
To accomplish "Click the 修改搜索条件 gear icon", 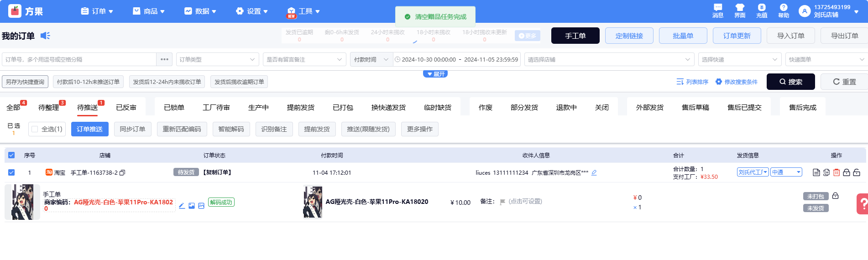I will click(x=719, y=82).
